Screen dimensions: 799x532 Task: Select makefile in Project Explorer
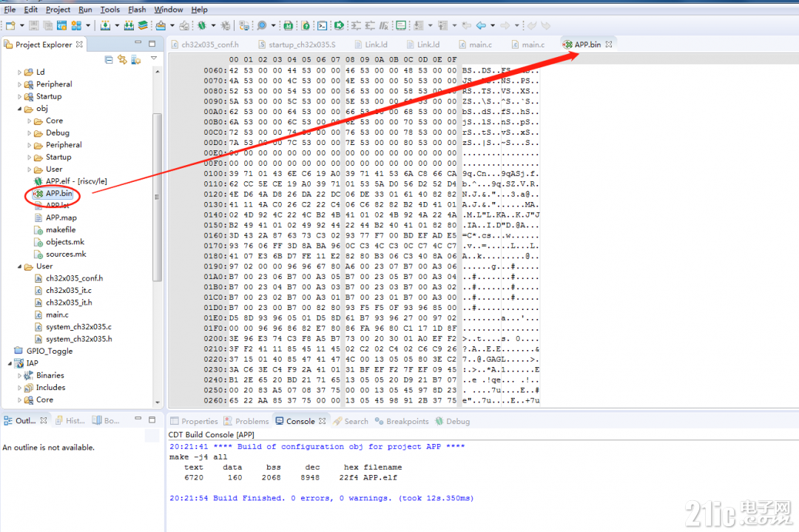click(x=55, y=230)
